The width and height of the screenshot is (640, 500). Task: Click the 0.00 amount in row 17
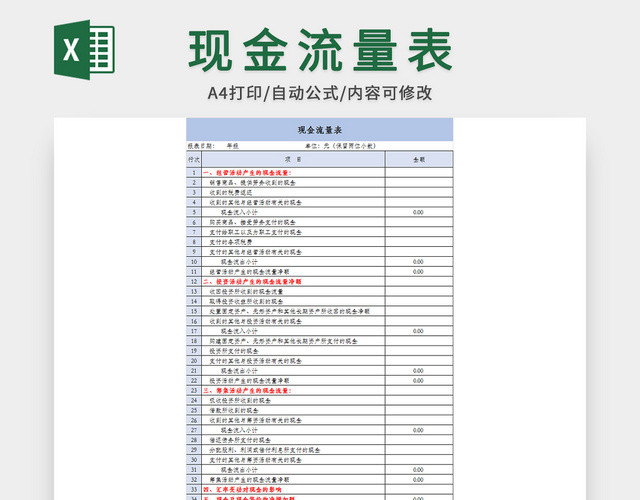418,331
